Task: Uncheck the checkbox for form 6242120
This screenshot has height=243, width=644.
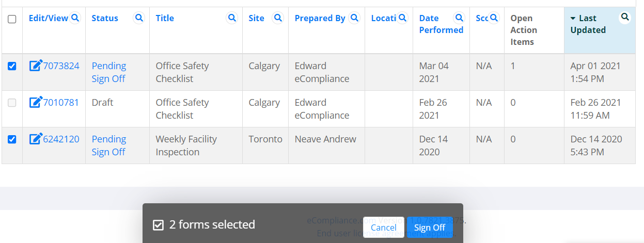Action: (12, 139)
